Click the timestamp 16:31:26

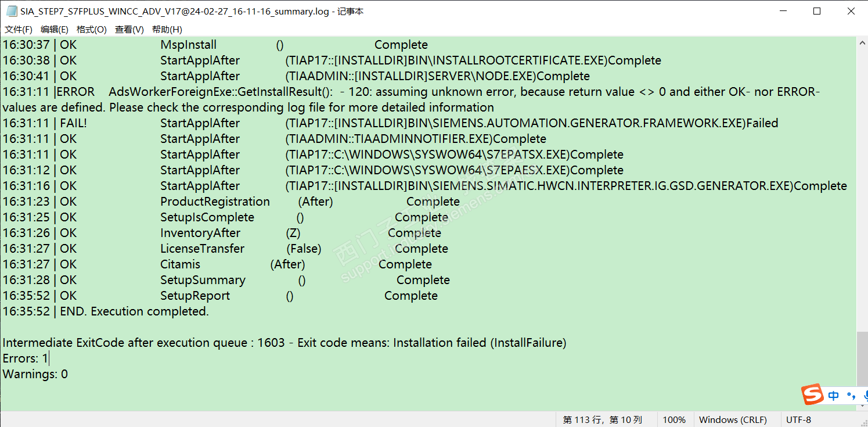click(26, 233)
